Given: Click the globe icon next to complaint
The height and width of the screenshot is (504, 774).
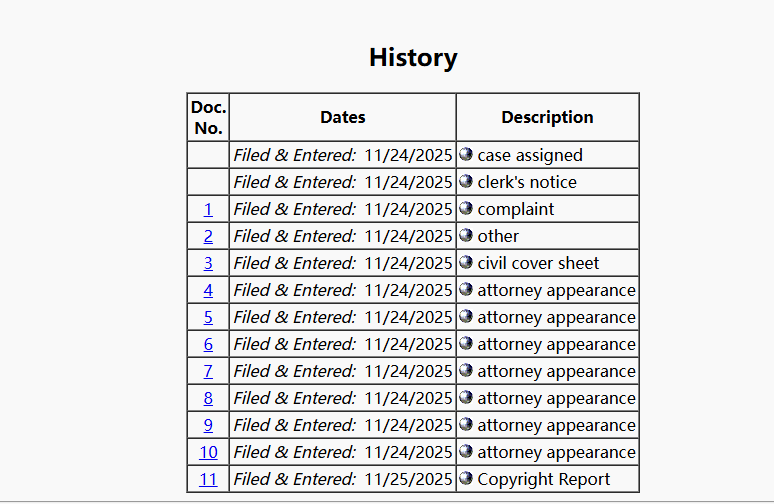Looking at the screenshot, I should coord(466,209).
